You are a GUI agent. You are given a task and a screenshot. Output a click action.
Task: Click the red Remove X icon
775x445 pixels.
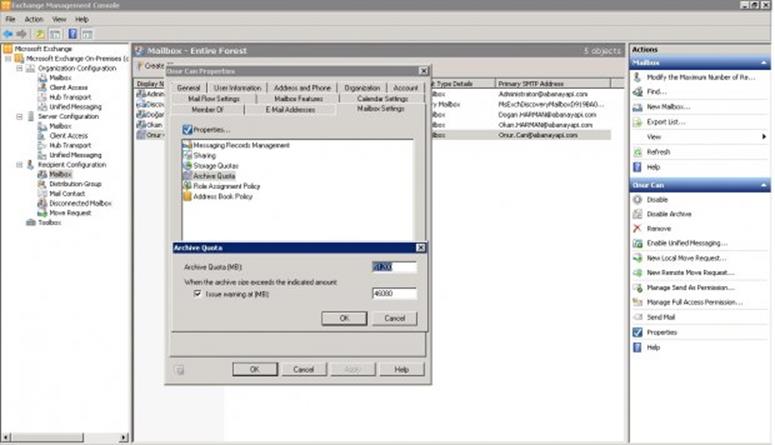[x=638, y=228]
